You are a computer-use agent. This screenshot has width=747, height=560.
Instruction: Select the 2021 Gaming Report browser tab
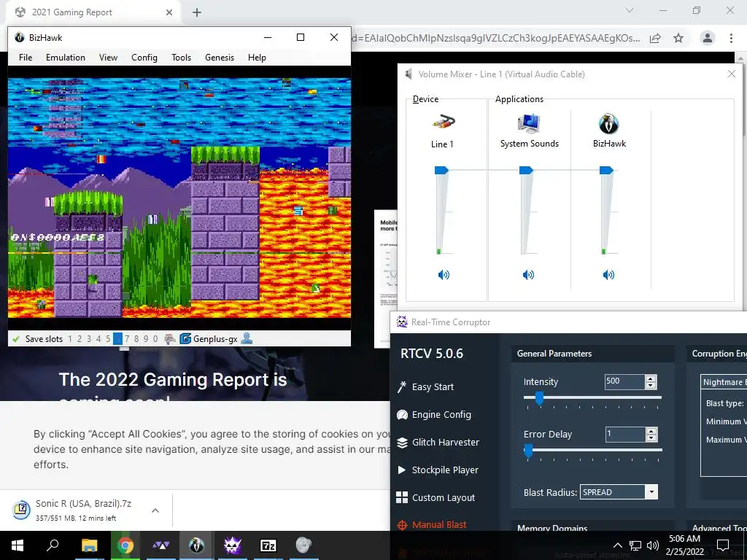(93, 12)
